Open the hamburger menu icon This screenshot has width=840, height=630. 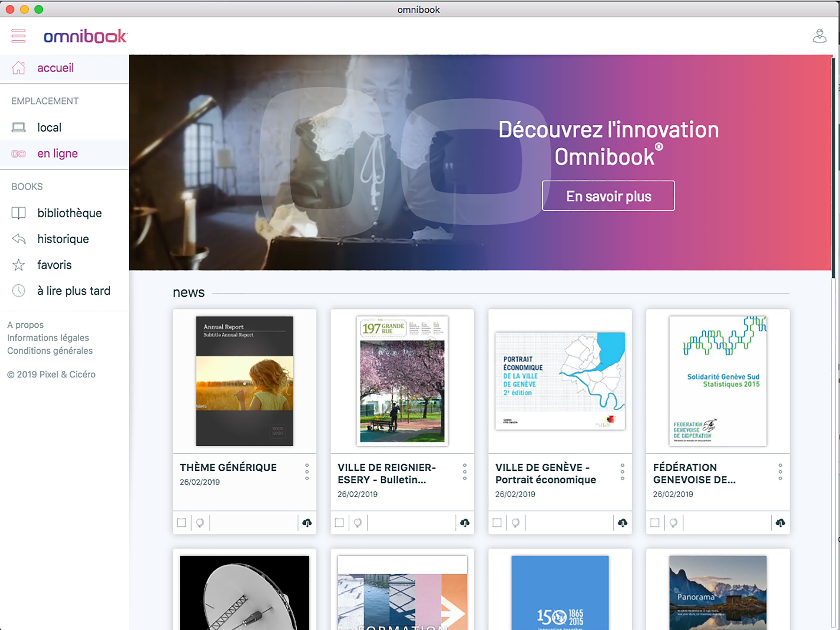[x=18, y=36]
